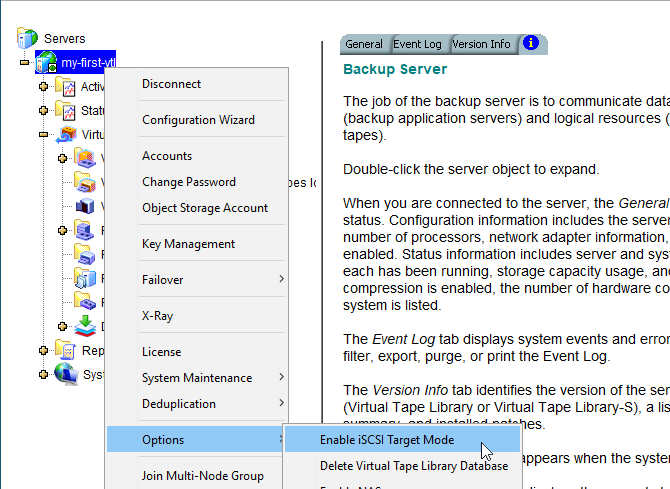Collapse the Virtual Tape Library System node

(x=43, y=134)
